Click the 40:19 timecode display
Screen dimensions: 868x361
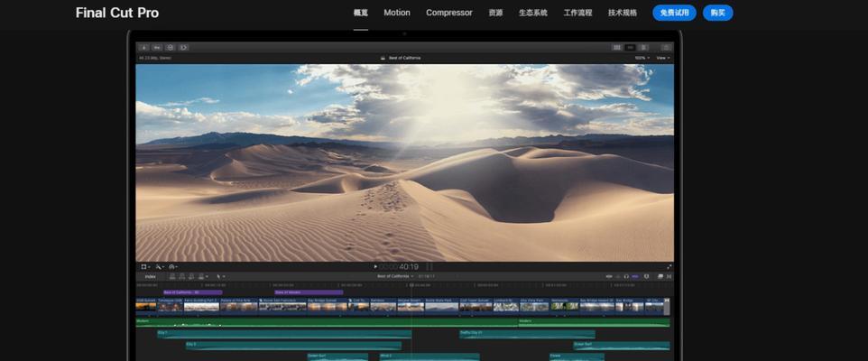(x=409, y=267)
